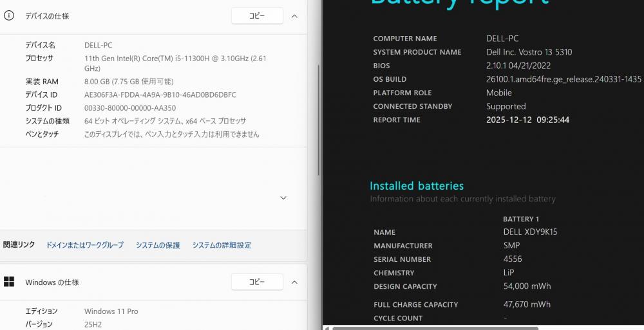
Task: Open システムの保護 link
Action: pos(158,245)
